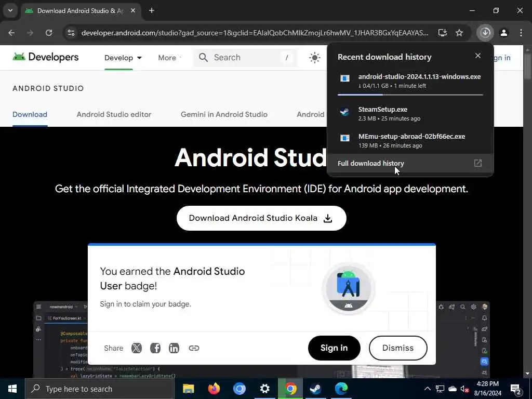Image resolution: width=532 pixels, height=399 pixels.
Task: Open a new browser tab
Action: 152,10
